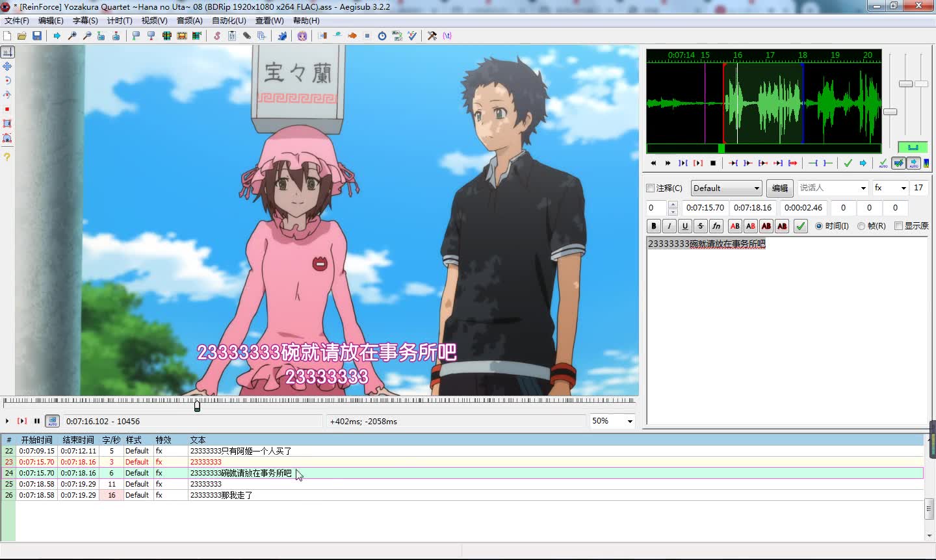Screen dimensions: 936x560
Task: Open the Automation manager icon
Action: coord(283,36)
